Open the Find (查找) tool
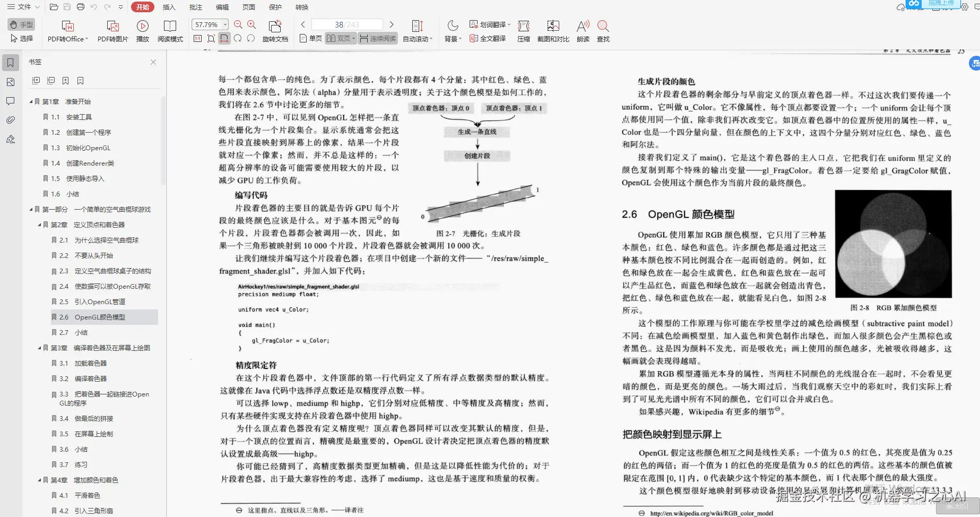Screen dimensions: 980x517 coord(603,31)
